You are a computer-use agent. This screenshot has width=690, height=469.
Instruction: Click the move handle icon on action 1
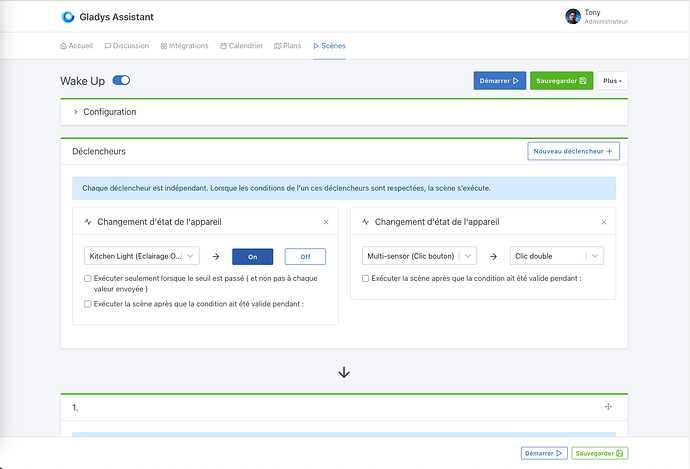point(608,407)
